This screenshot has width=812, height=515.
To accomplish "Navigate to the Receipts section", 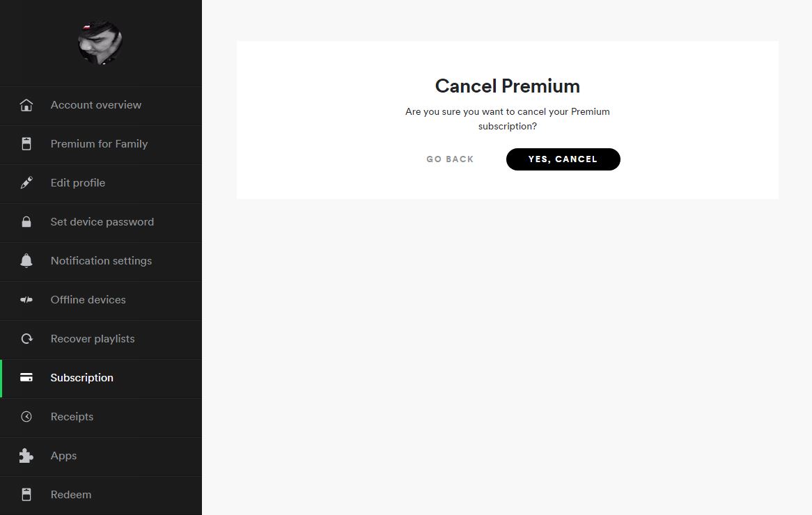I will tap(72, 416).
